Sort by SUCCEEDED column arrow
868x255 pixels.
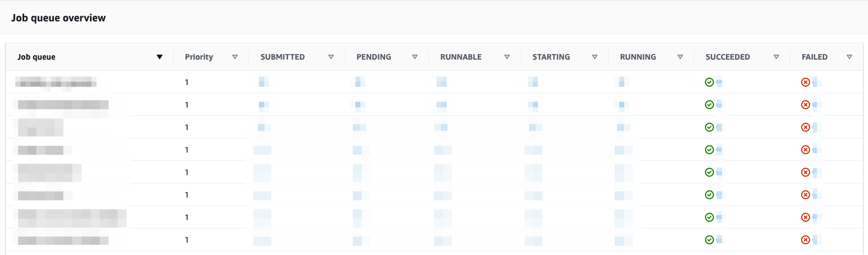tap(776, 57)
